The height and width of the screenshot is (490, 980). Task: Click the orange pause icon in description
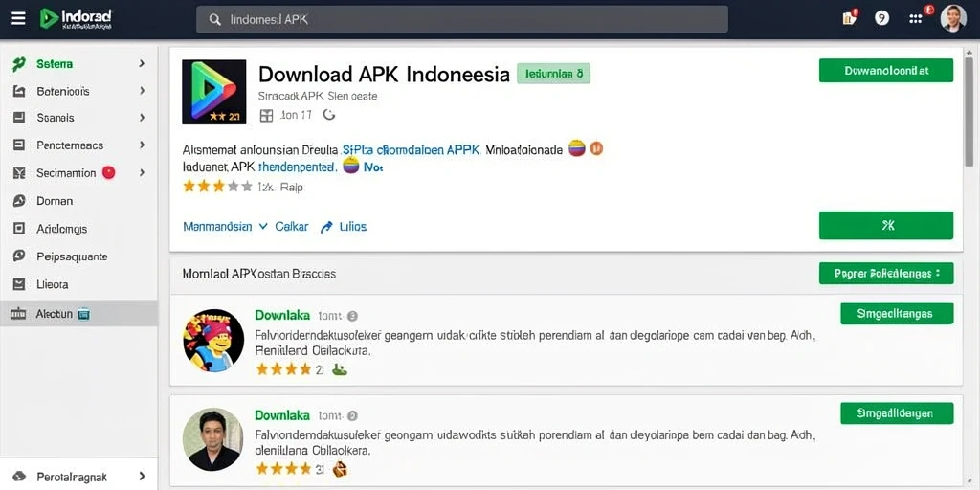(596, 148)
